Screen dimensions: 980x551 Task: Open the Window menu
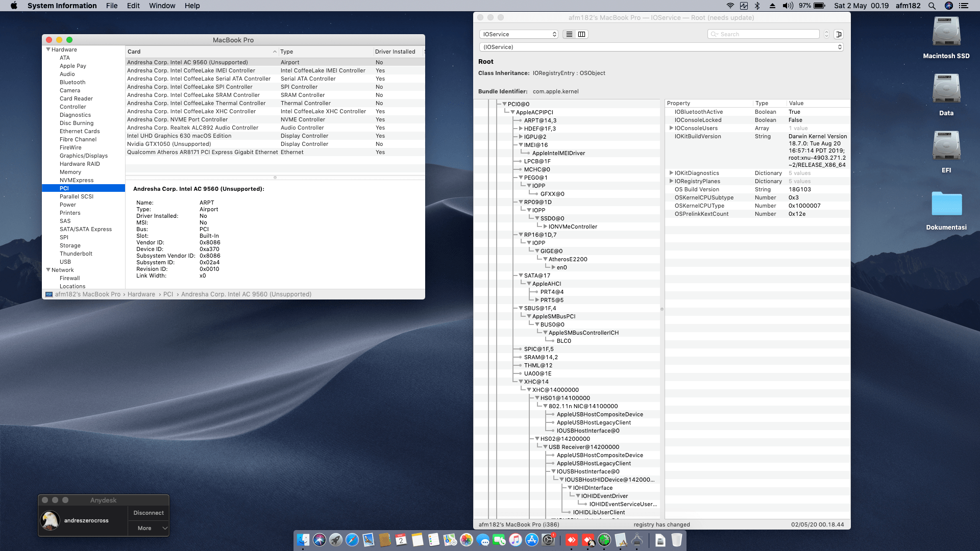(x=162, y=6)
